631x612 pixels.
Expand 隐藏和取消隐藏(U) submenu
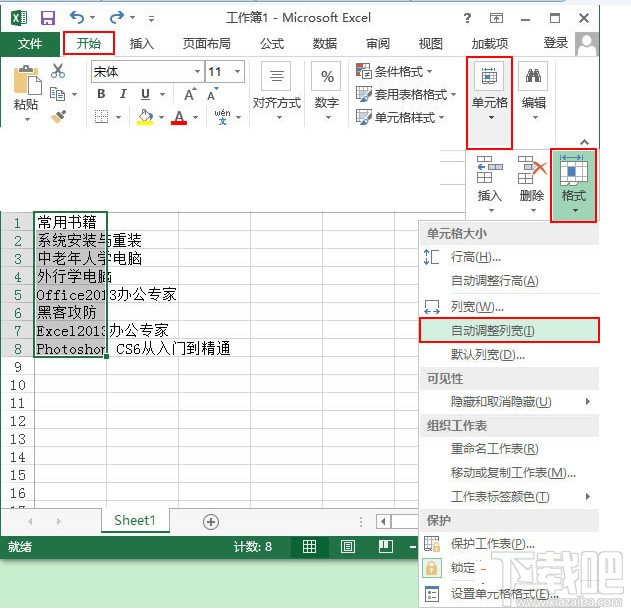click(x=509, y=402)
